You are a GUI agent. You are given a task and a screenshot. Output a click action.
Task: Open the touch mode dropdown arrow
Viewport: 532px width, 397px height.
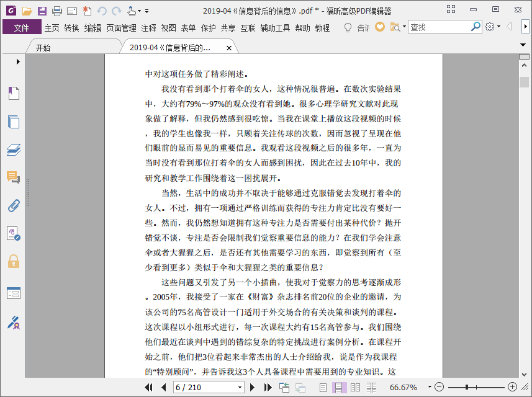(x=139, y=11)
